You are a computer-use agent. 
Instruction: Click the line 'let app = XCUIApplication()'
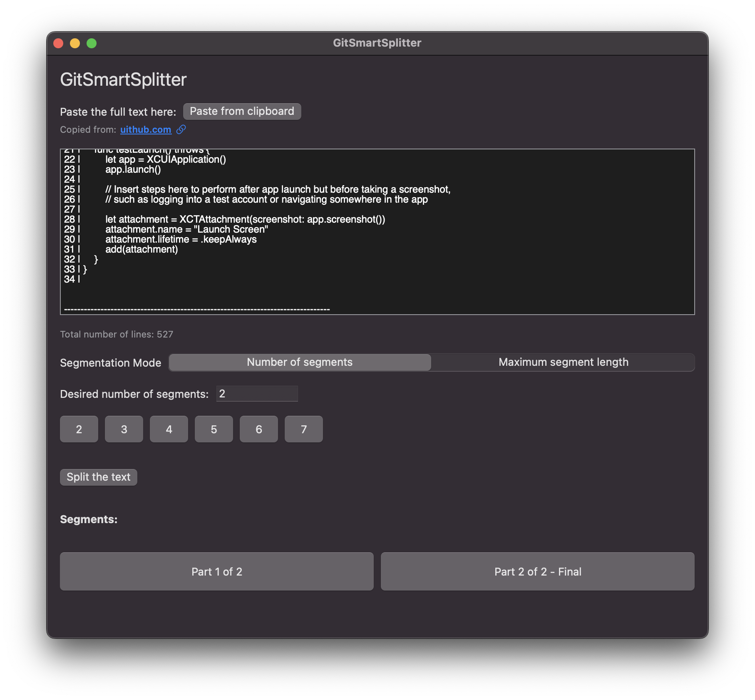tap(166, 159)
